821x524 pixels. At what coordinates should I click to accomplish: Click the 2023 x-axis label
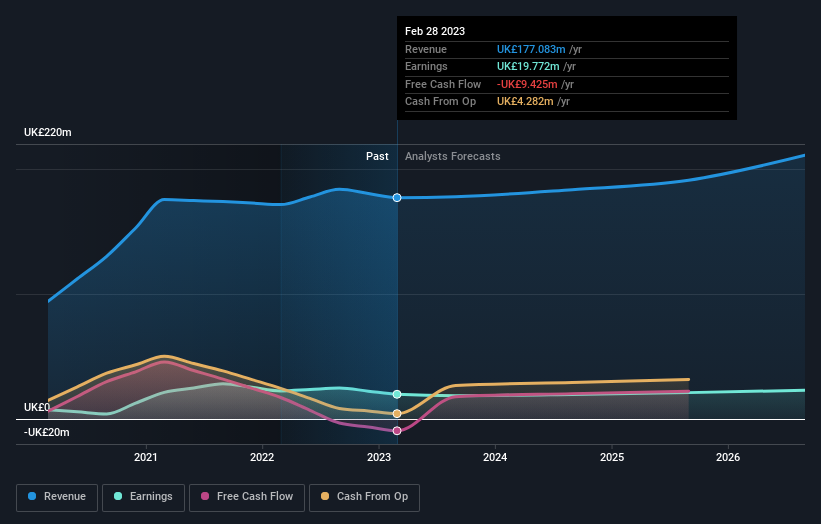click(379, 457)
